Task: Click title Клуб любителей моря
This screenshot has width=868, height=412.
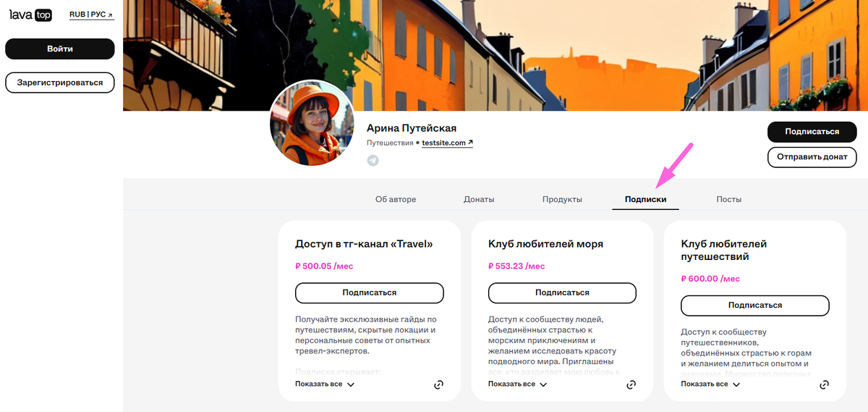Action: [545, 244]
